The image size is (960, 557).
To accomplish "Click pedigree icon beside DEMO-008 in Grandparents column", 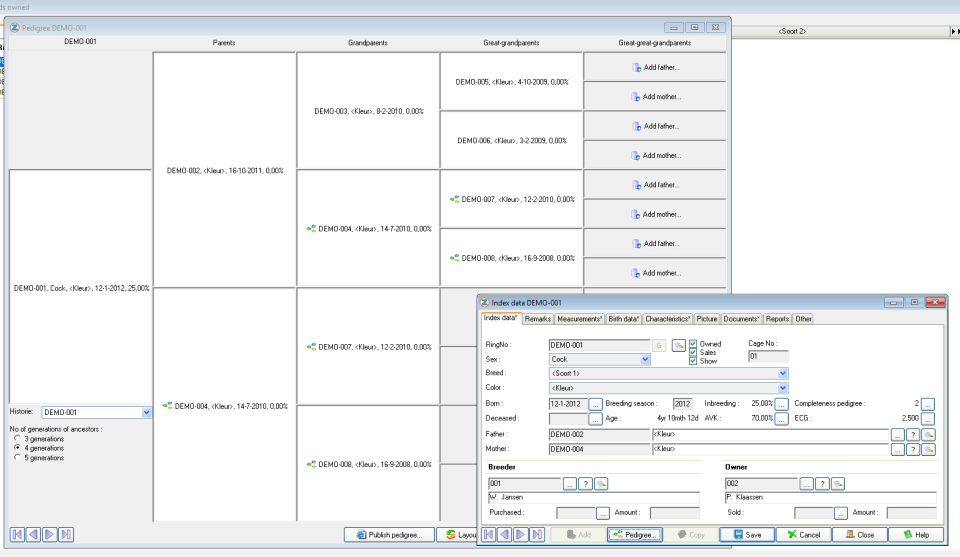I will 312,464.
